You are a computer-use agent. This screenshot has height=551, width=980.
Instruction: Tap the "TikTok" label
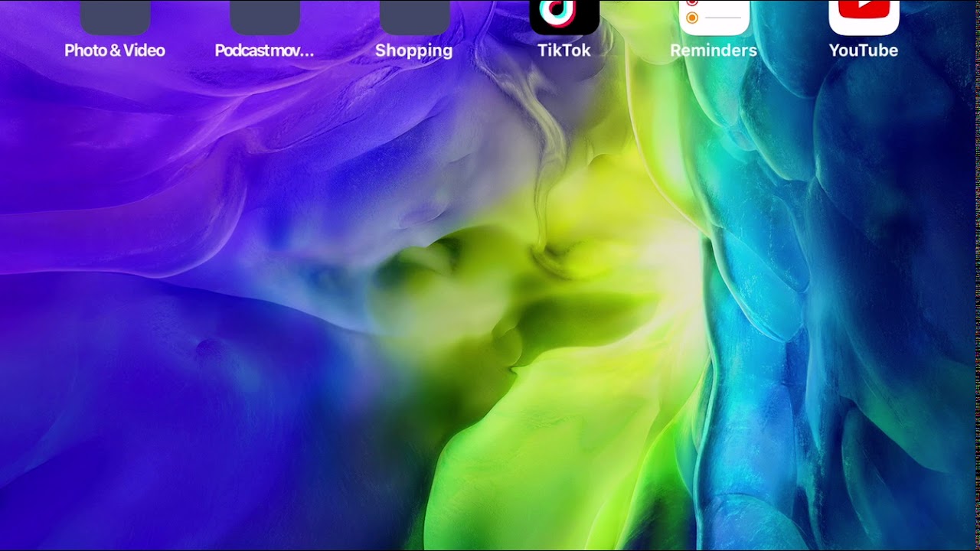564,51
